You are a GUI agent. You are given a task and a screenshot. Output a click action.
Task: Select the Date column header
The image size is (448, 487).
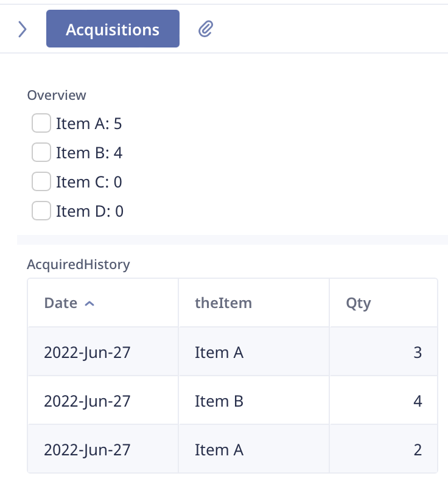[x=103, y=303]
